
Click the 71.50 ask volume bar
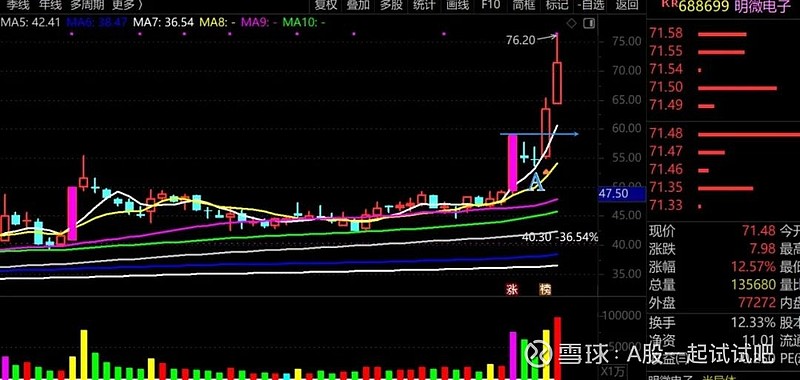click(737, 88)
